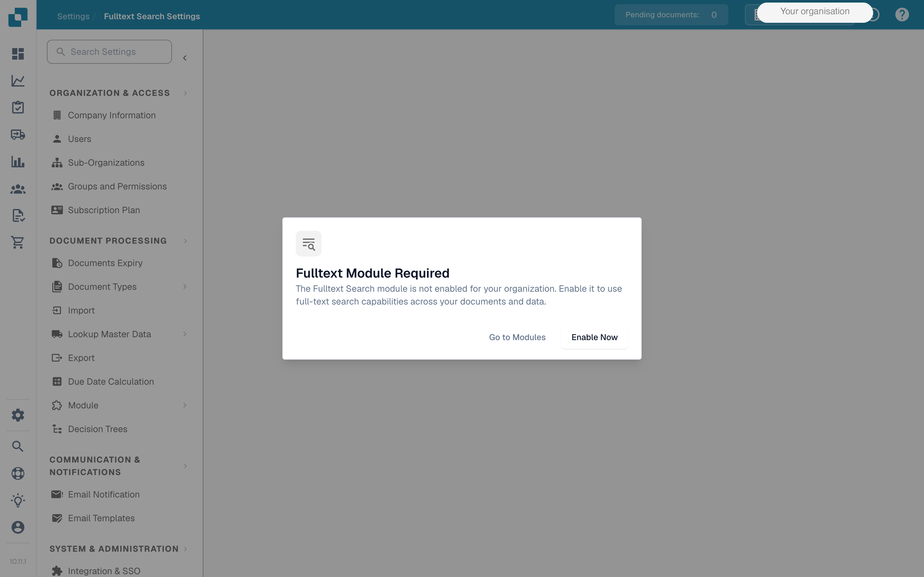The image size is (924, 577).
Task: Open the shopping cart icon
Action: click(18, 242)
